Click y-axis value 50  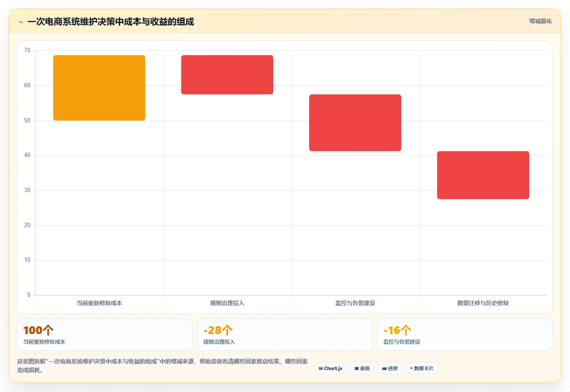point(27,121)
